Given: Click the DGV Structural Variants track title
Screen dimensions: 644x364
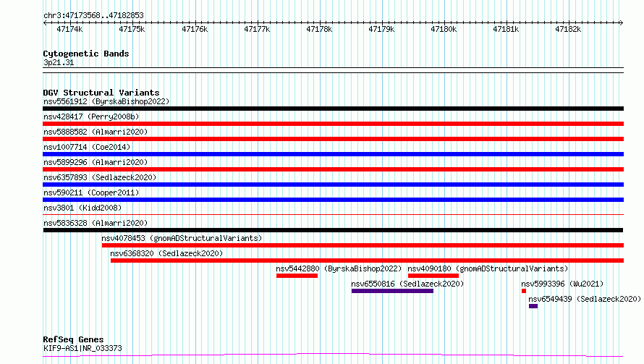Looking at the screenshot, I should coord(101,93).
